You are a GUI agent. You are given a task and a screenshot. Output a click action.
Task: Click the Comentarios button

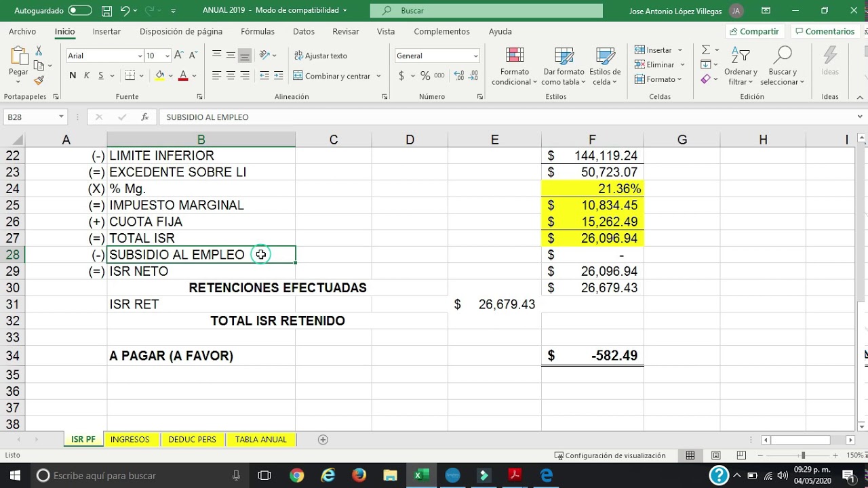[825, 32]
